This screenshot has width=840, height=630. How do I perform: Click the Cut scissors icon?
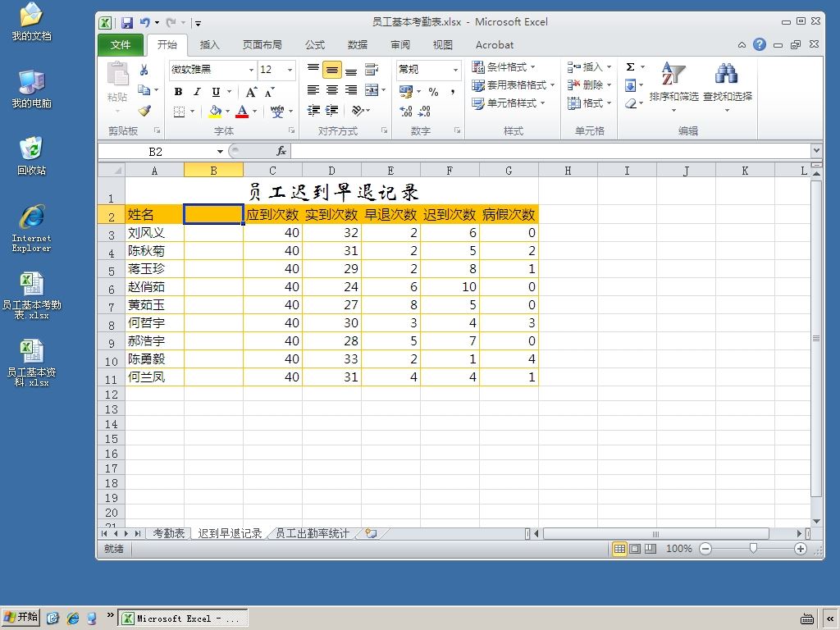point(144,70)
